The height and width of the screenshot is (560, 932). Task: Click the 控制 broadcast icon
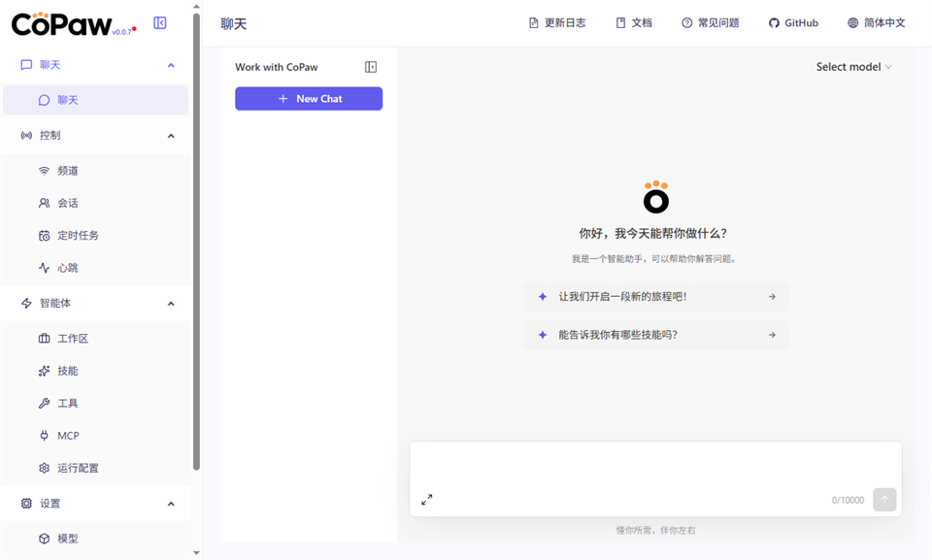pos(26,136)
